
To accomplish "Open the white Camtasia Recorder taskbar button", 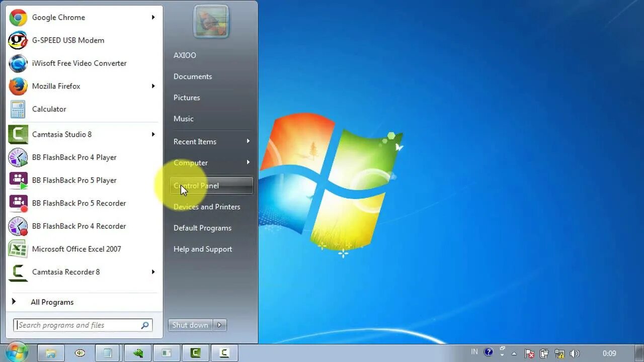I will coord(224,353).
